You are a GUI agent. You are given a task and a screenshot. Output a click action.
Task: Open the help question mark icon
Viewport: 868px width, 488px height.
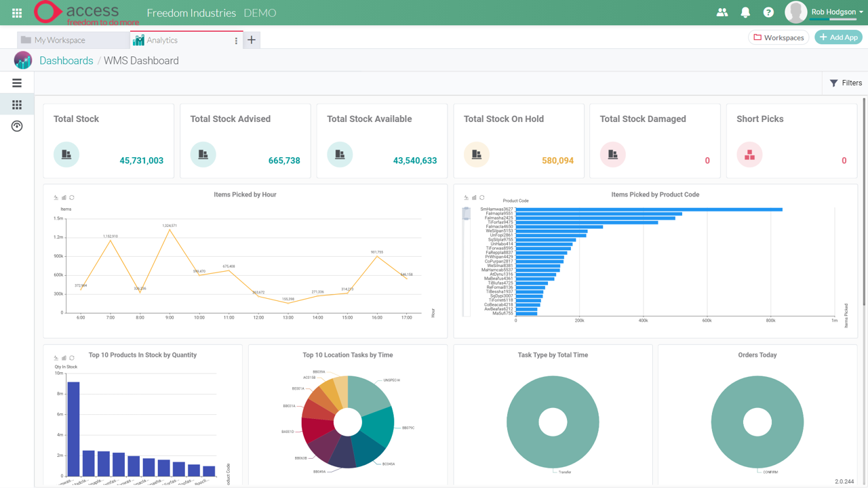tap(768, 12)
